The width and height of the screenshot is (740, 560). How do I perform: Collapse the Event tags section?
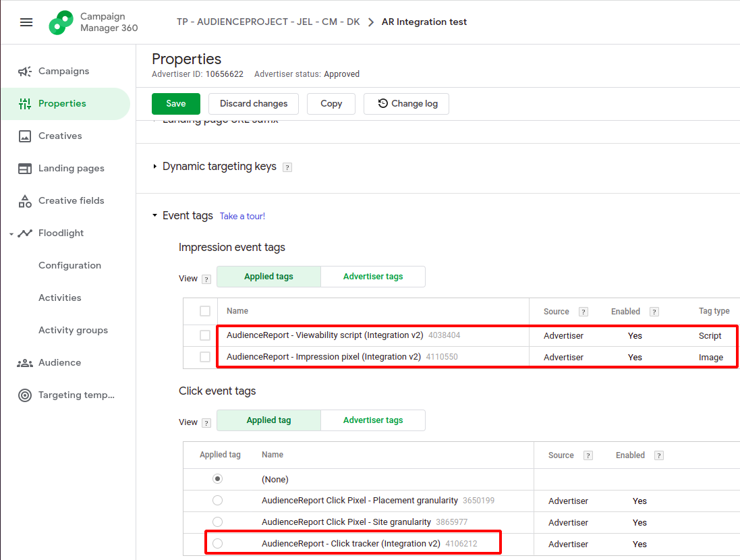coord(154,215)
